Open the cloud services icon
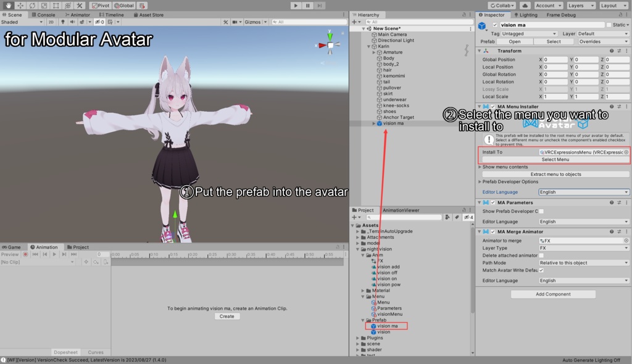This screenshot has height=364, width=632. click(x=525, y=6)
